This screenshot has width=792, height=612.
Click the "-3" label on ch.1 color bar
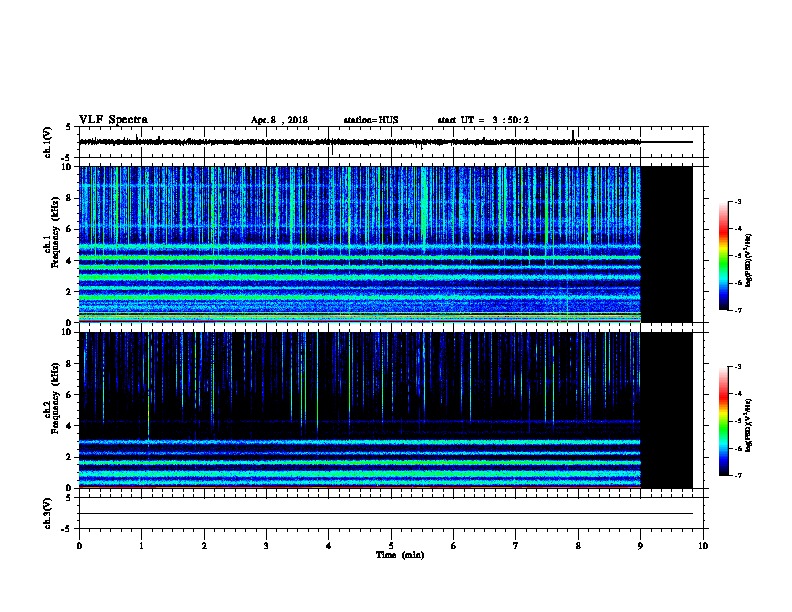pyautogui.click(x=738, y=201)
